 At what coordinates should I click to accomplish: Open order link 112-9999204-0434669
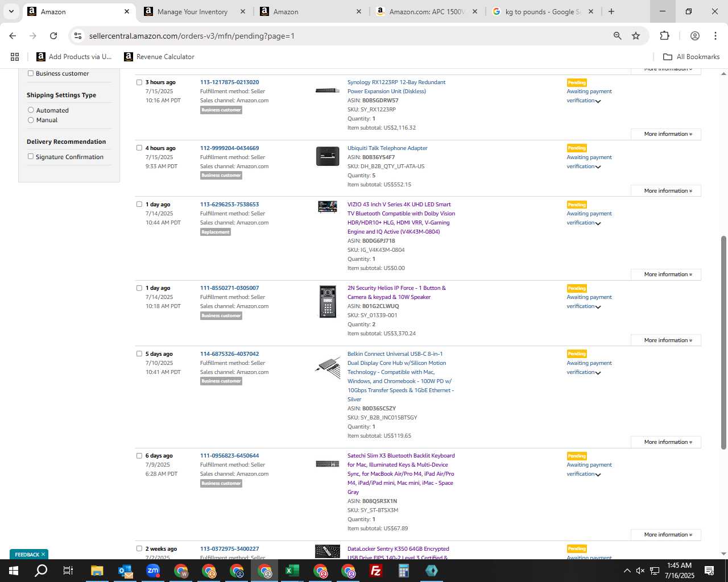[x=229, y=148]
